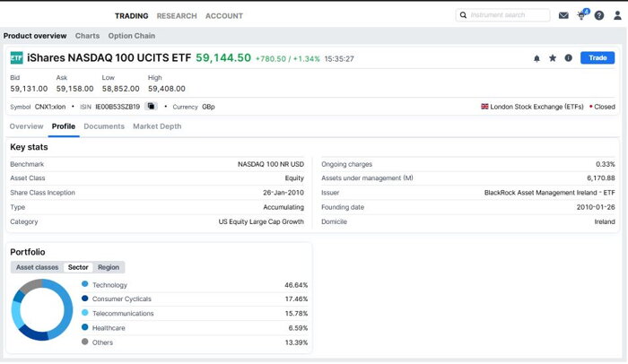Open the user profile icon
The height and width of the screenshot is (364, 628).
pos(617,15)
